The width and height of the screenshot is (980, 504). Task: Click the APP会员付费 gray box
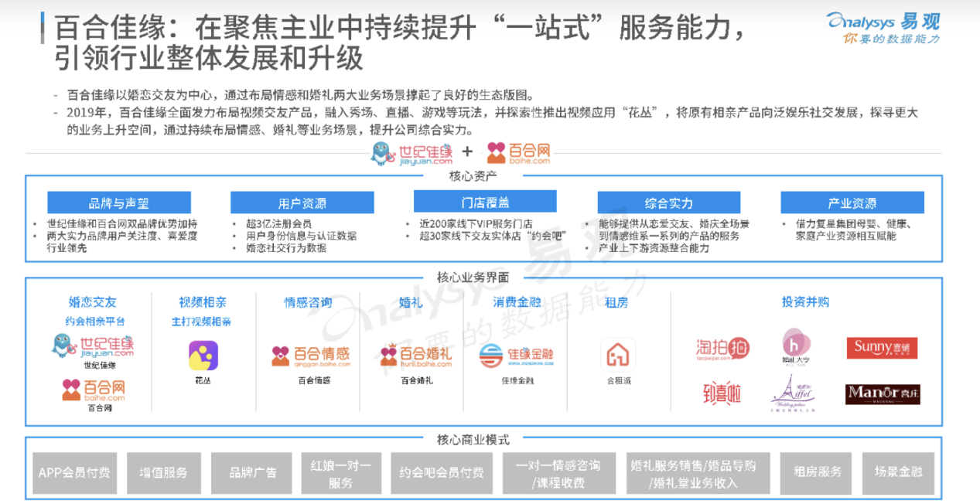tap(74, 473)
